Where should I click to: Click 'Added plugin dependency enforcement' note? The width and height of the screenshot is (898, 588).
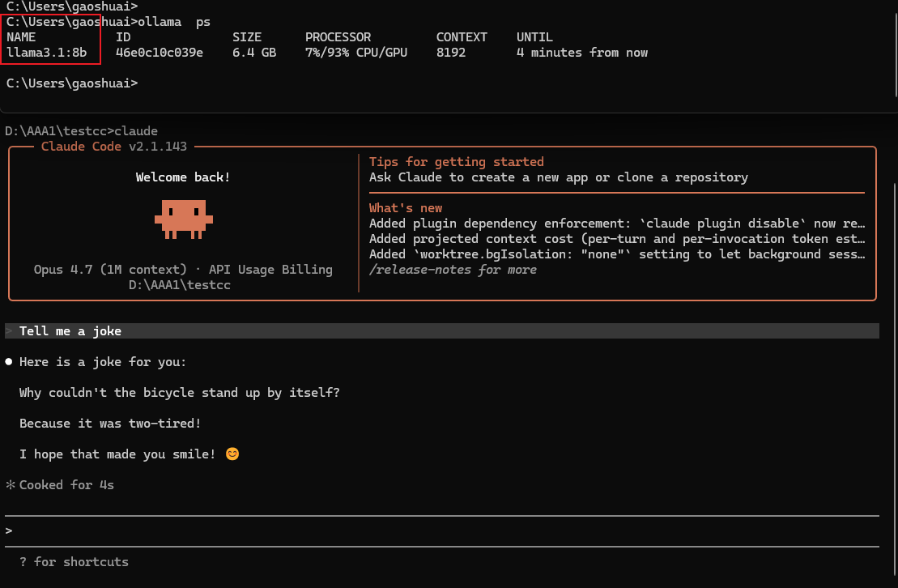click(617, 224)
